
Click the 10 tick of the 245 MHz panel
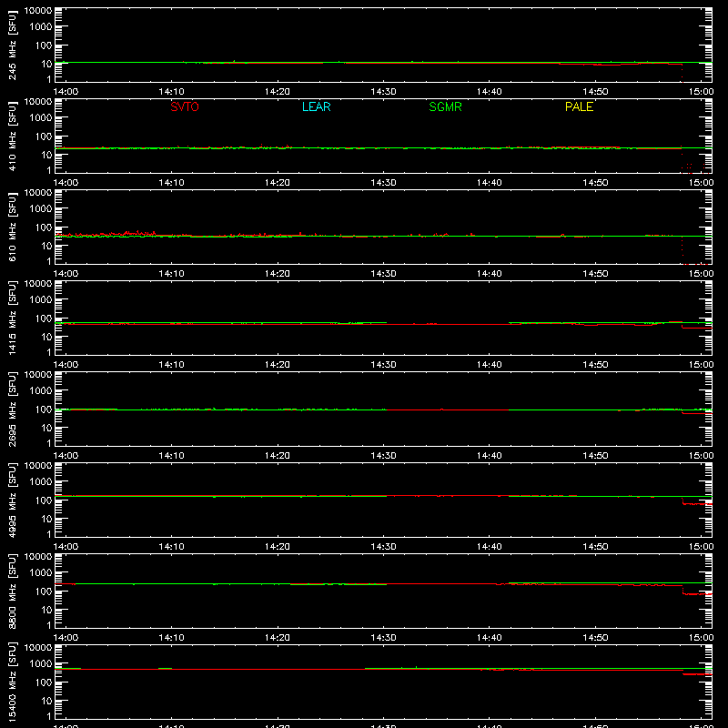click(x=46, y=64)
